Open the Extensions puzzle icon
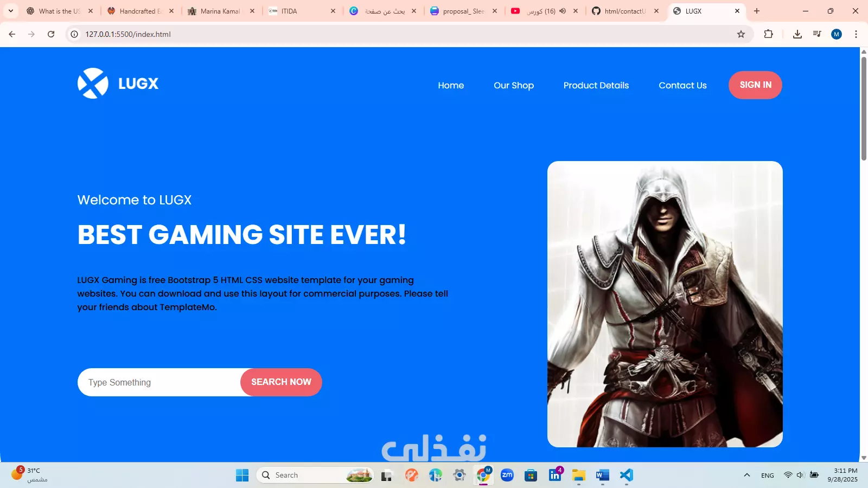This screenshot has height=488, width=868. coord(768,34)
